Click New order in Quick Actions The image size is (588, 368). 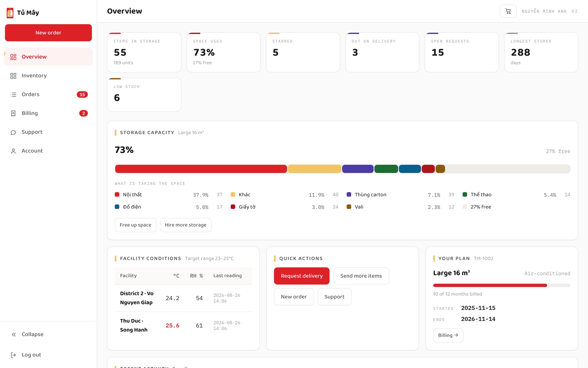click(294, 297)
